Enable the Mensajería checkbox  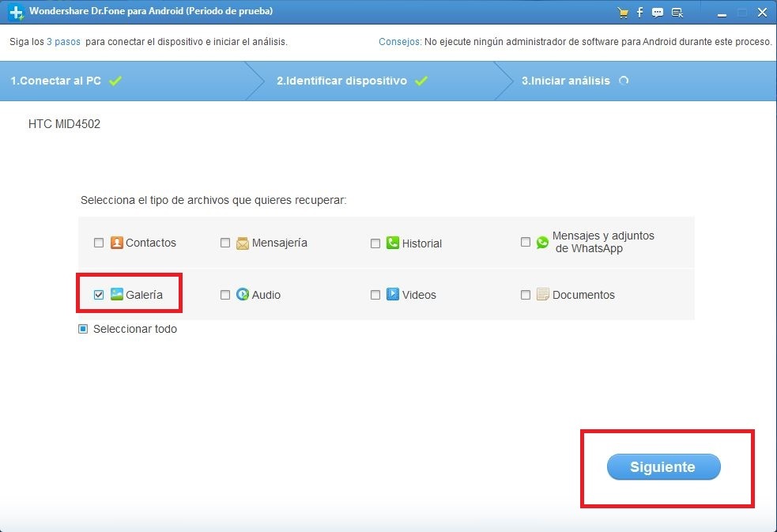(x=225, y=243)
